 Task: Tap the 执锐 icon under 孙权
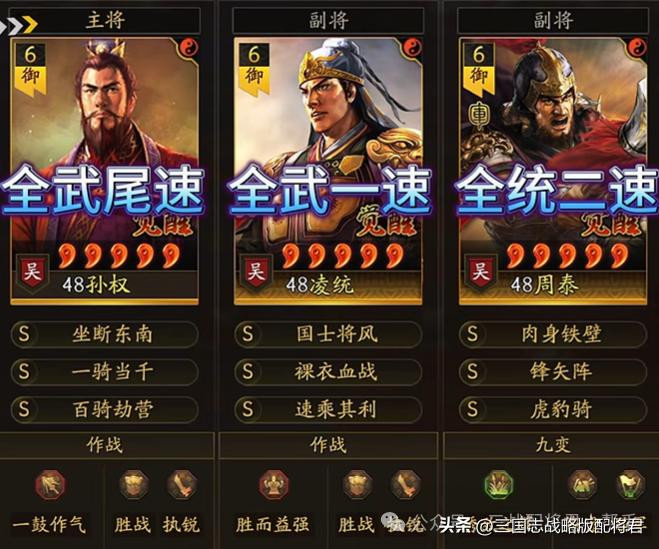[x=182, y=485]
